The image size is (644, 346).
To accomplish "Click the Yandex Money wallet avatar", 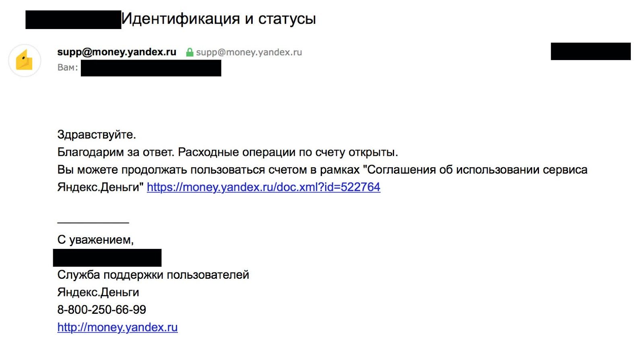I will coord(25,61).
